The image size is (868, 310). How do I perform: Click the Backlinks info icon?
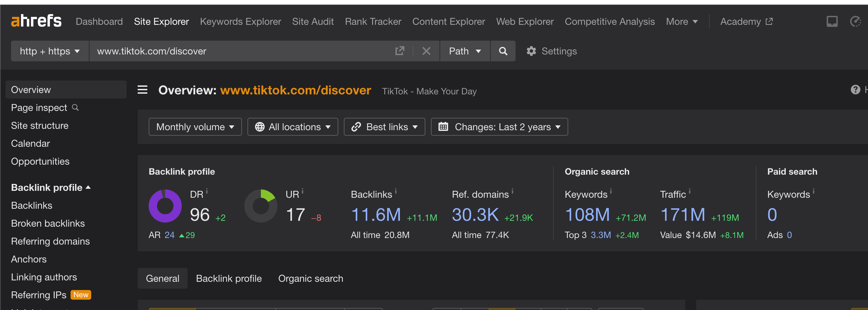[396, 190]
